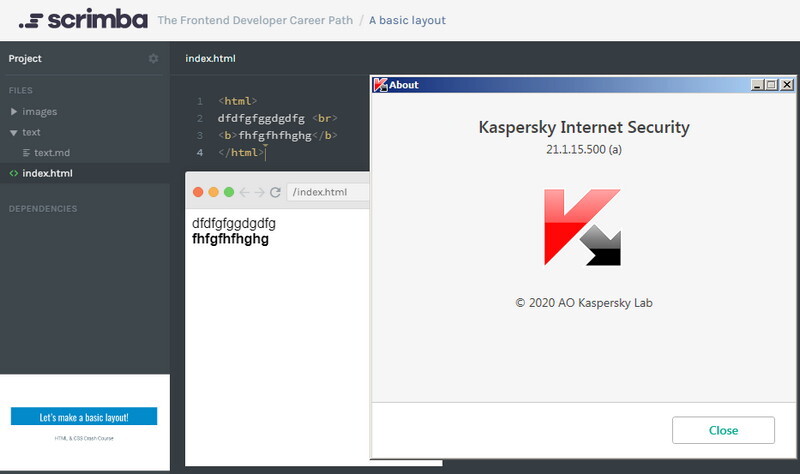This screenshot has width=800, height=474.
Task: Maximize the About window
Action: 771,85
